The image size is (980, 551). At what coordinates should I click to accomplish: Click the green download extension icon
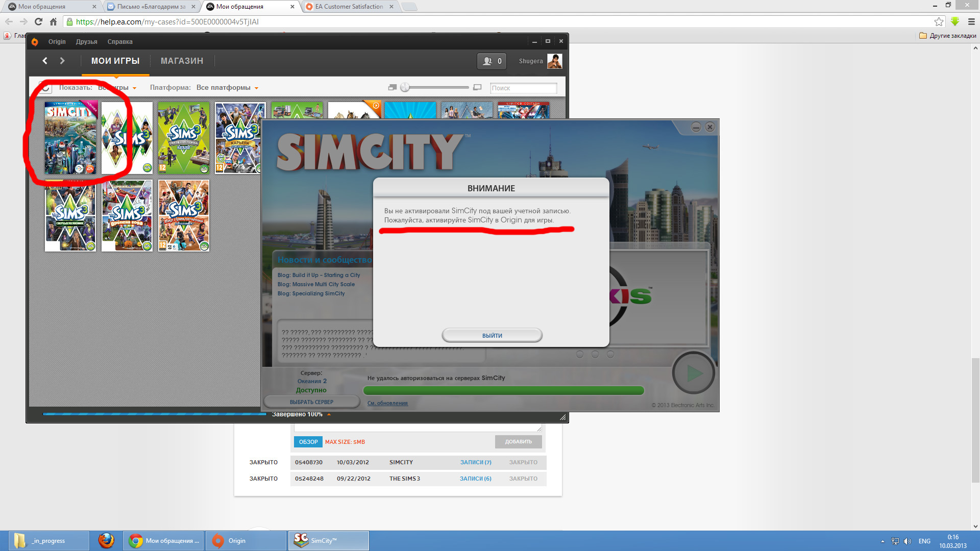click(x=955, y=21)
